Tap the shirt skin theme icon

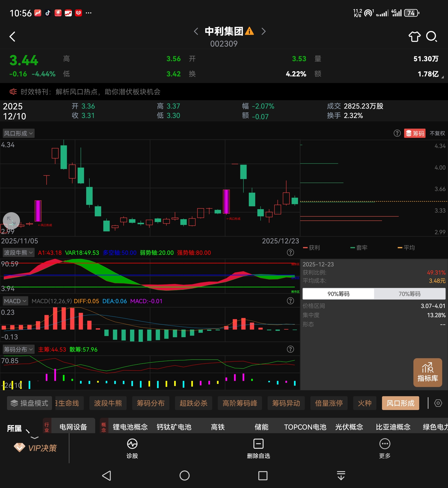[414, 37]
